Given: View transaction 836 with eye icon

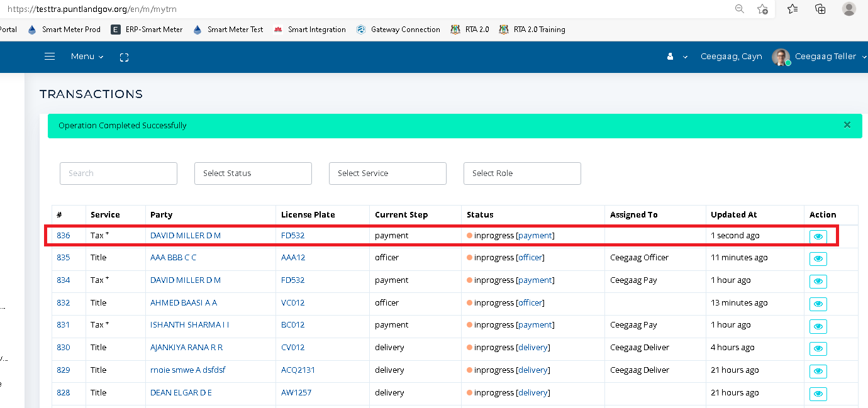Looking at the screenshot, I should 818,236.
